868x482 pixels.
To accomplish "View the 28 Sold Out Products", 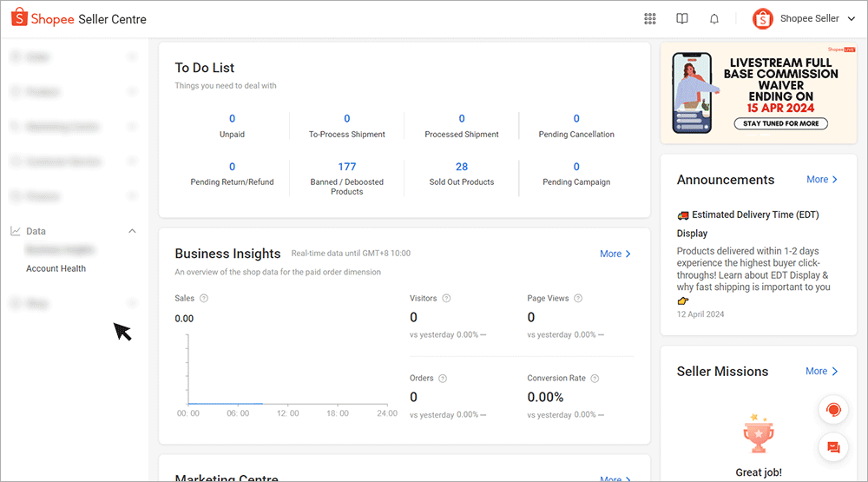I will tap(462, 167).
